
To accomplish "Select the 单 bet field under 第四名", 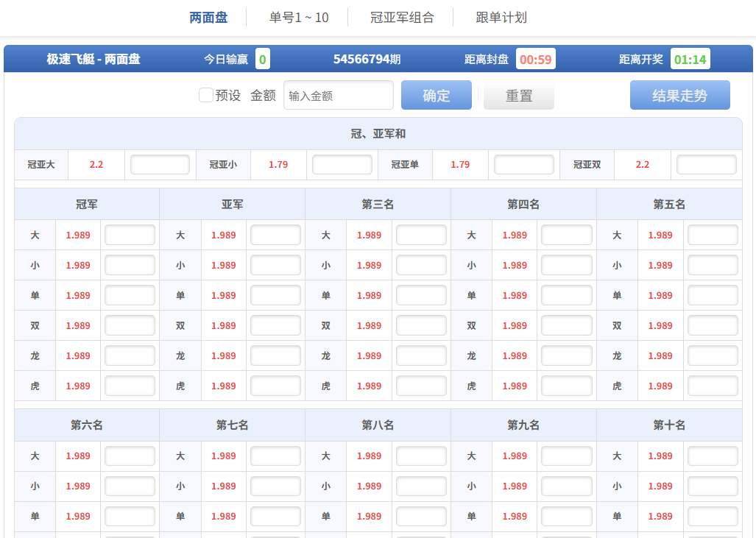I will click(566, 295).
